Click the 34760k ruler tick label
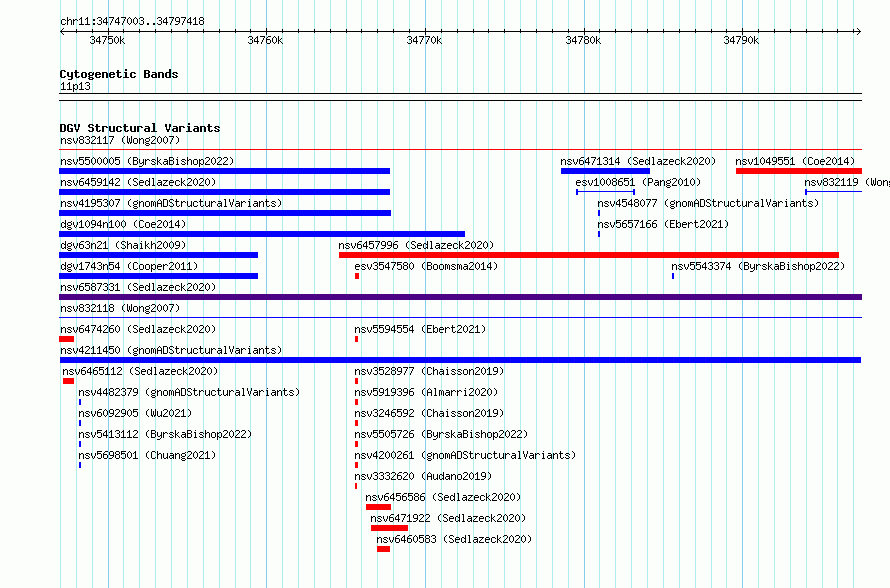Image resolution: width=890 pixels, height=588 pixels. [265, 40]
